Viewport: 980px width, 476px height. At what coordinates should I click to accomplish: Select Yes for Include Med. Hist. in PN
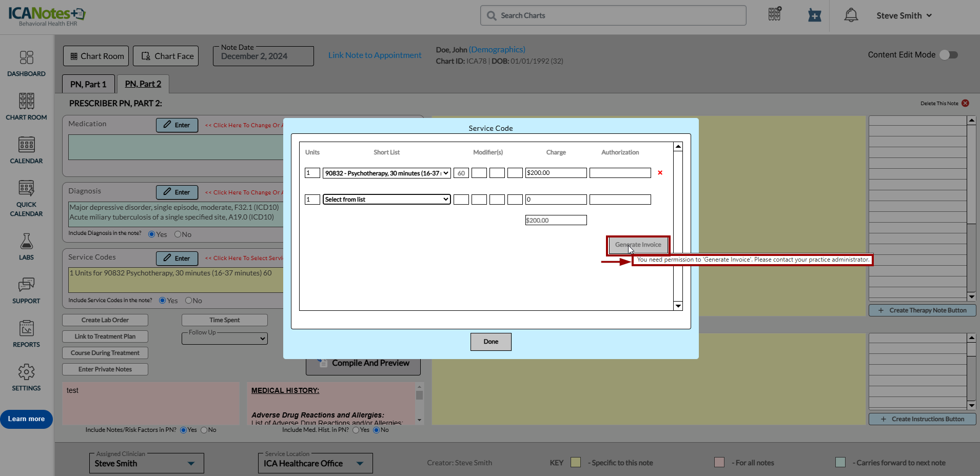coord(356,430)
